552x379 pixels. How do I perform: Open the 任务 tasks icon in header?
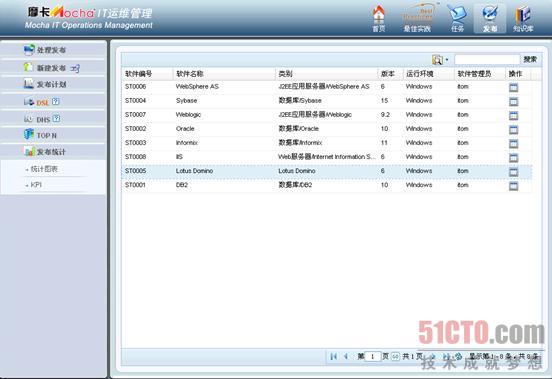pos(457,18)
